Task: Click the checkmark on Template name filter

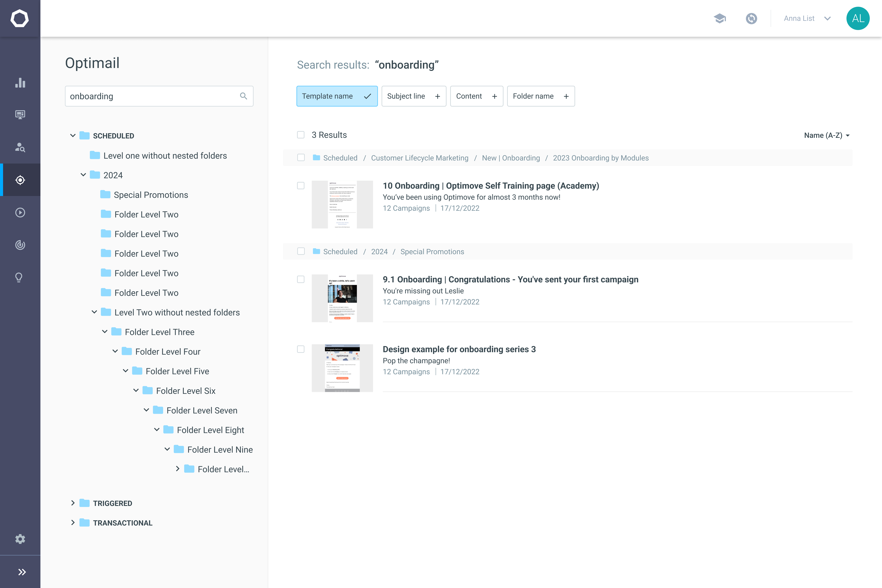Action: point(367,96)
